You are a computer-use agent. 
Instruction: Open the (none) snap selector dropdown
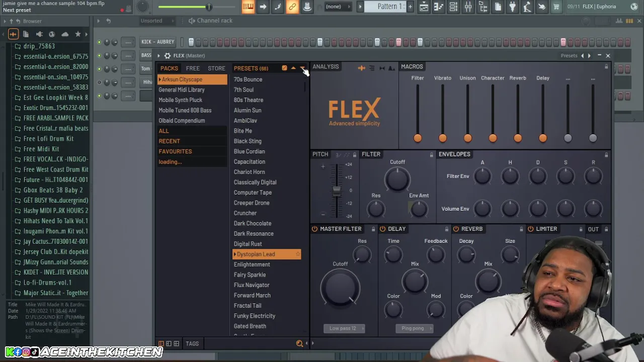click(337, 7)
